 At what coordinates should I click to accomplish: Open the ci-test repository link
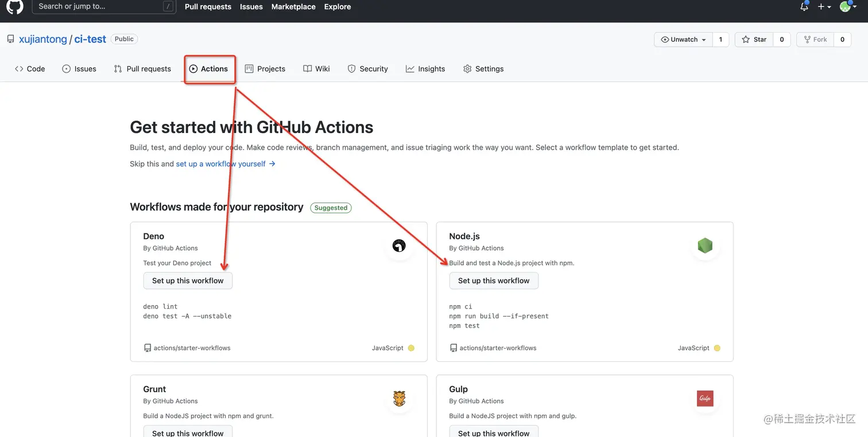point(90,40)
